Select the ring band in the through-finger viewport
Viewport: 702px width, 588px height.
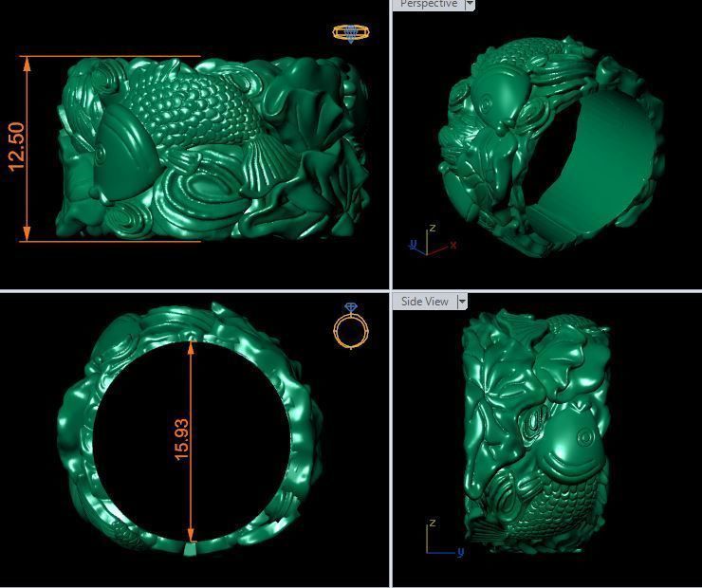(190, 430)
